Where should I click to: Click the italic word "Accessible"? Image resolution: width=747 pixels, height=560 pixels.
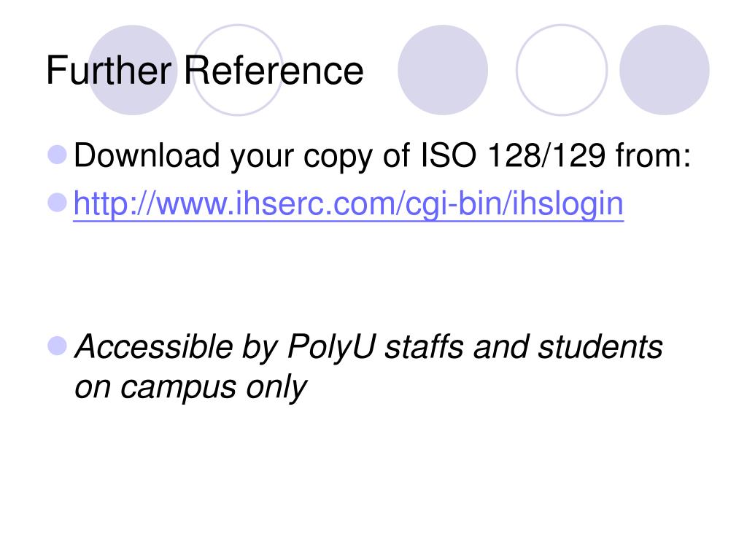tap(153, 346)
